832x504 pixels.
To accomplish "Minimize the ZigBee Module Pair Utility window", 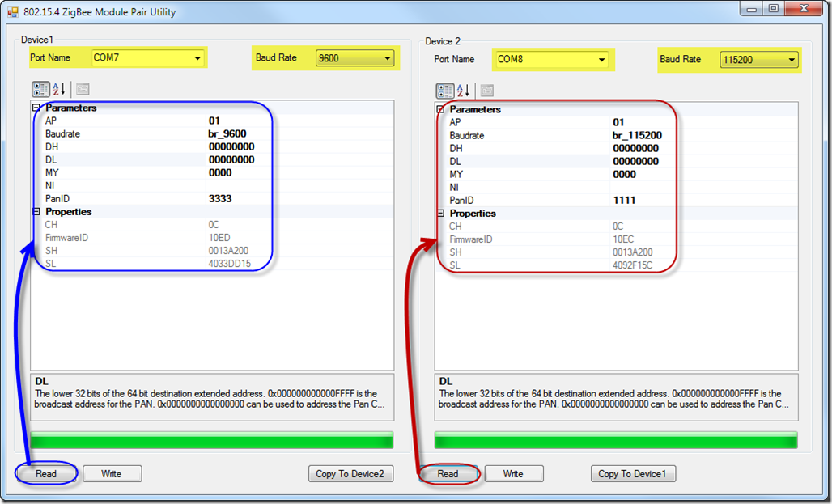I will click(x=751, y=8).
